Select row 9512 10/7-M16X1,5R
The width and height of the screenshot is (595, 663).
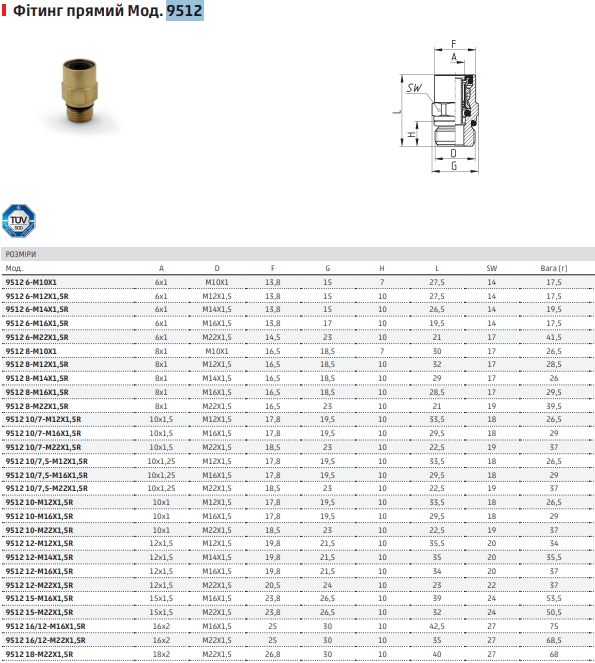298,433
